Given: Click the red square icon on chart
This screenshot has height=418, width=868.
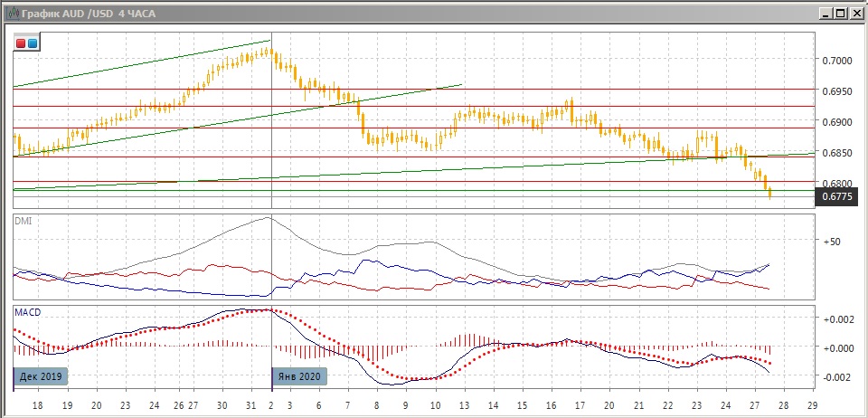Looking at the screenshot, I should pyautogui.click(x=22, y=43).
